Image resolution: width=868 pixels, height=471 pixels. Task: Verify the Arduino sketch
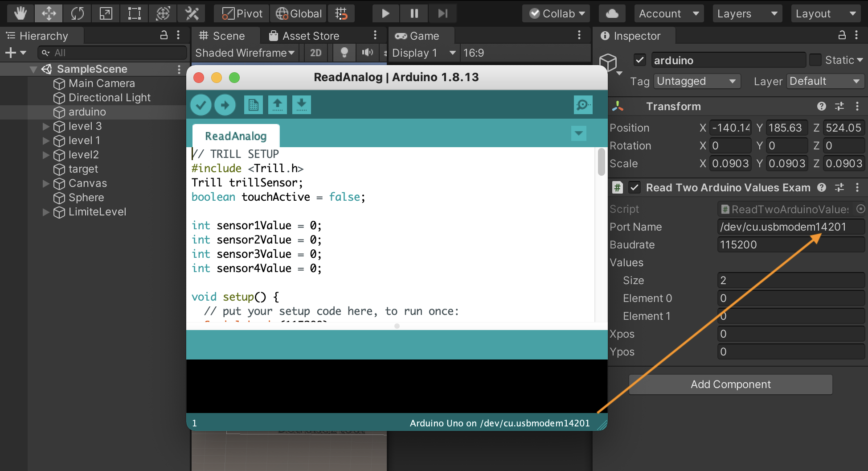click(x=201, y=105)
